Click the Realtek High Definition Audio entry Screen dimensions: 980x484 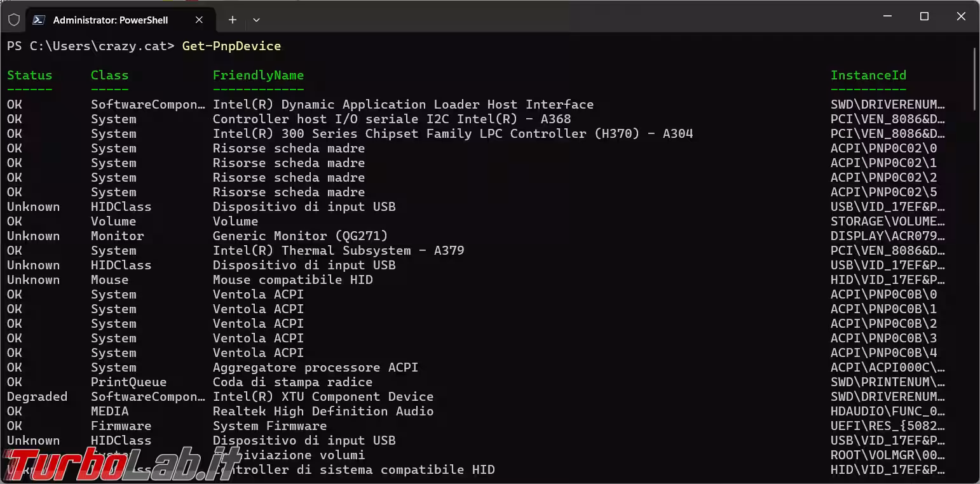pyautogui.click(x=323, y=411)
